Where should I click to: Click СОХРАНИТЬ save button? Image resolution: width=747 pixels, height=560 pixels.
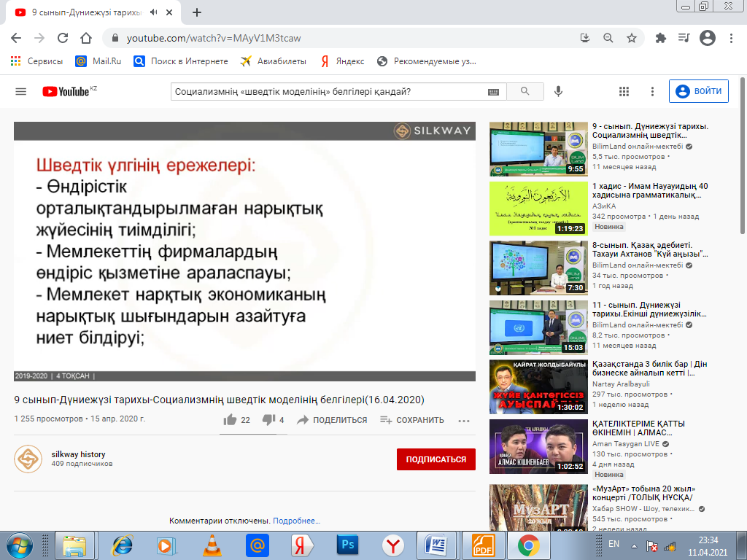tap(412, 420)
